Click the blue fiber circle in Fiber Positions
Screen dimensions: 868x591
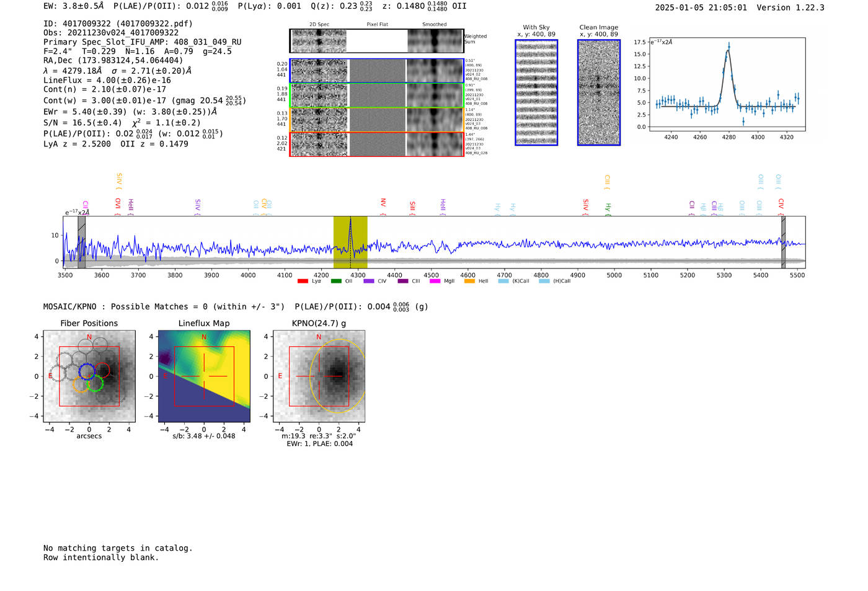click(x=87, y=371)
